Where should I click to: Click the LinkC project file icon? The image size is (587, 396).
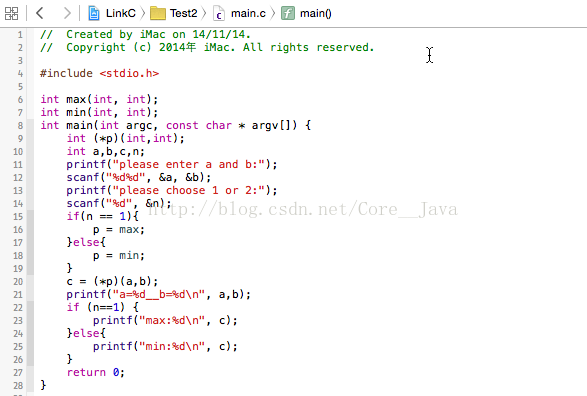(94, 13)
